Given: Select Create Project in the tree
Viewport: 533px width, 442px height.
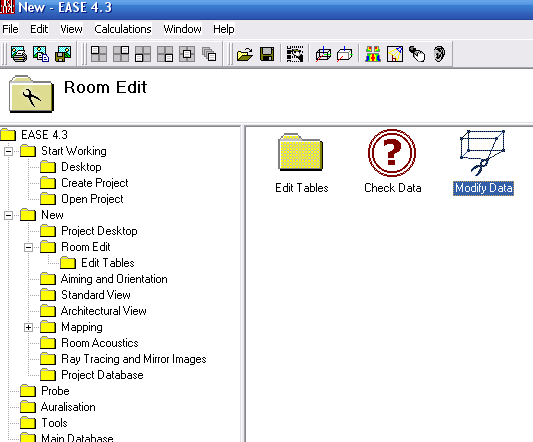Looking at the screenshot, I should point(95,183).
